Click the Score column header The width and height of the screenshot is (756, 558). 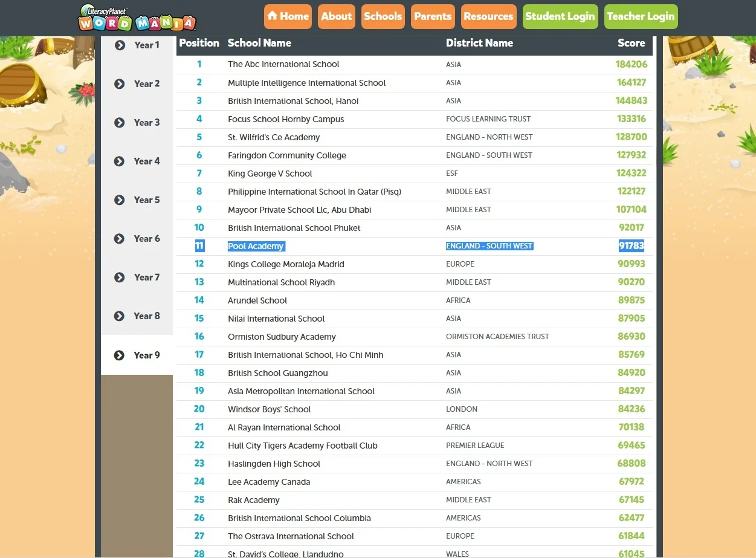click(631, 43)
